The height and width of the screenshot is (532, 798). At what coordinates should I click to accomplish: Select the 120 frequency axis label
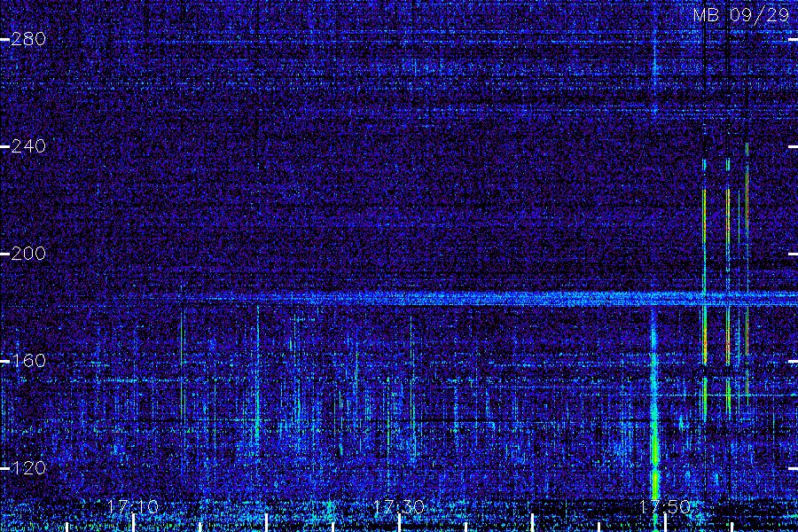tap(28, 468)
